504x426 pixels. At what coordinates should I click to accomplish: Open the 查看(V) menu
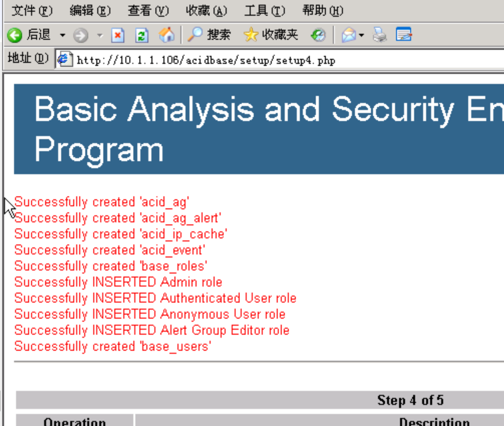148,11
